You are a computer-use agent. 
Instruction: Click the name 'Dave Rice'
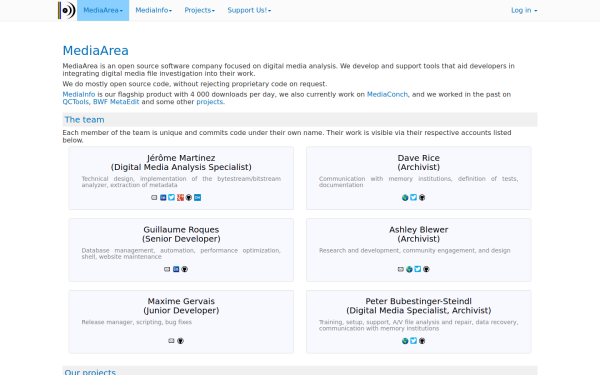pos(419,158)
